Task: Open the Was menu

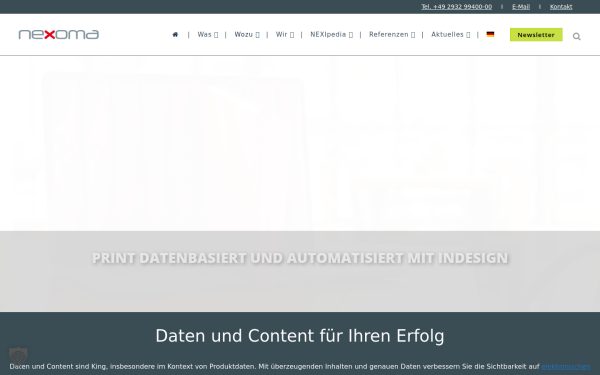Action: 204,34
